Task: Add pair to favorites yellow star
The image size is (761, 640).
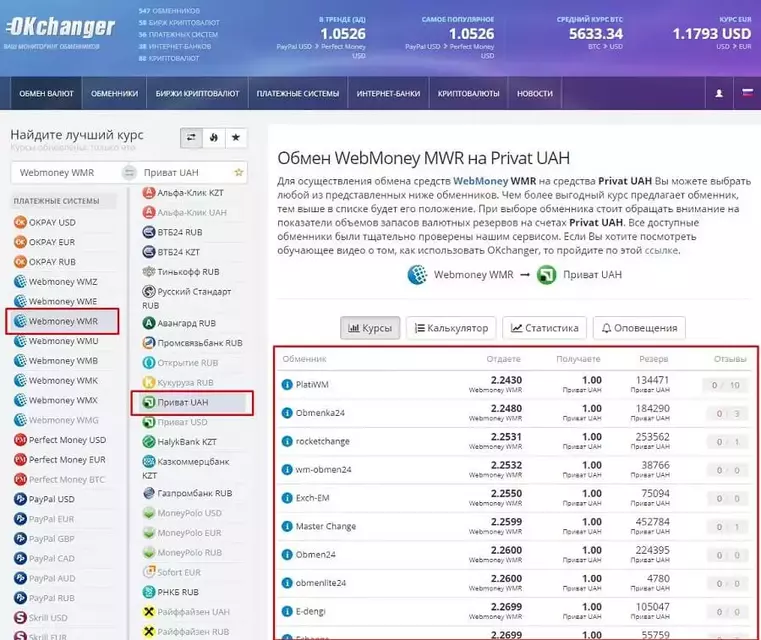Action: pyautogui.click(x=238, y=172)
